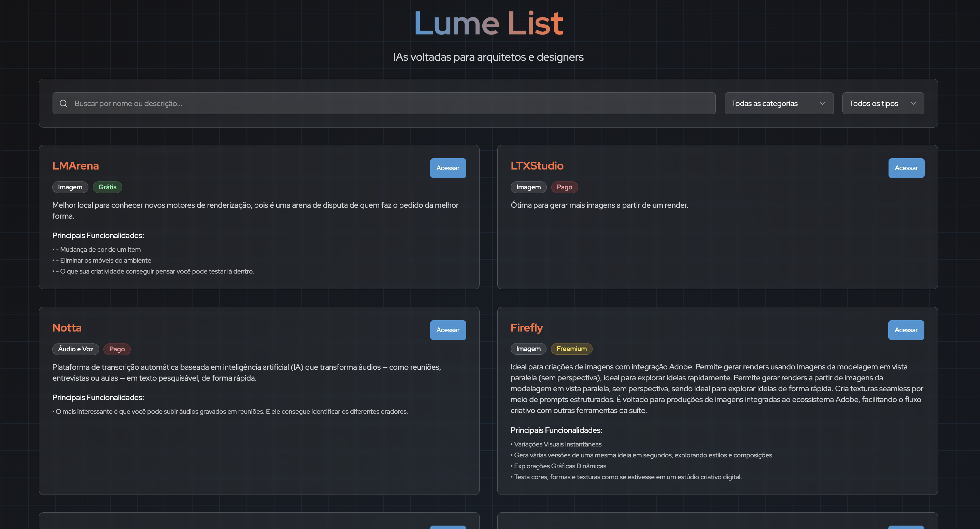980x529 pixels.
Task: Click Acessar button on Notta card
Action: pyautogui.click(x=448, y=330)
